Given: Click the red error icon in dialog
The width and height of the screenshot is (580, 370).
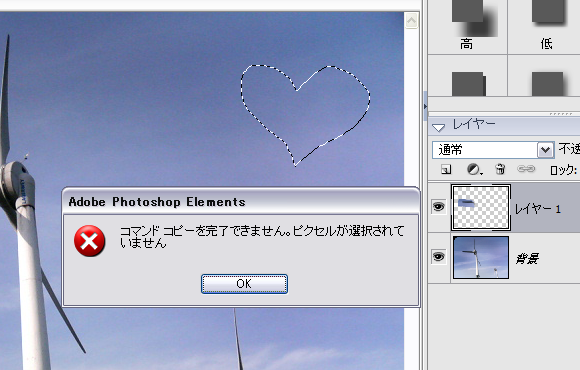Looking at the screenshot, I should [90, 241].
